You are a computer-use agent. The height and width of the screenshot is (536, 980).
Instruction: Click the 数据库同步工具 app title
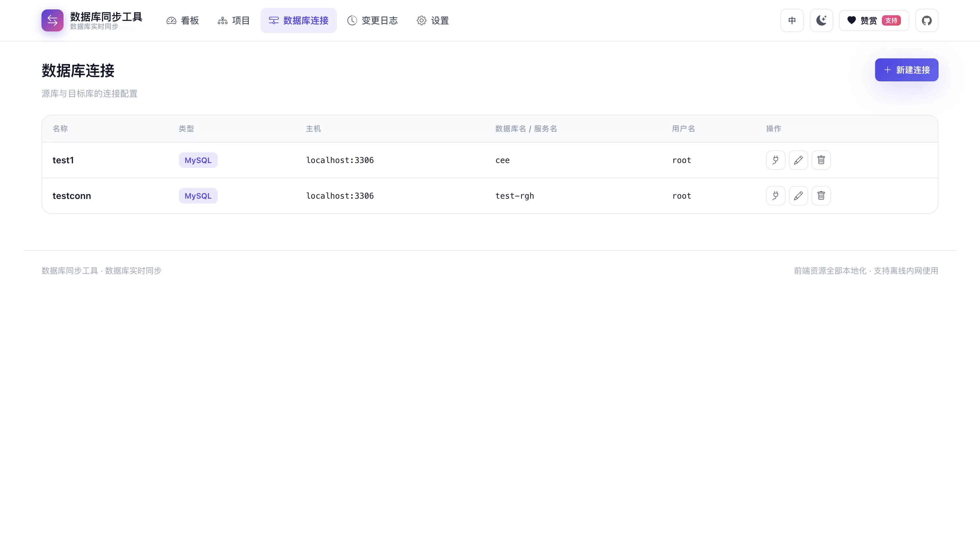click(106, 16)
